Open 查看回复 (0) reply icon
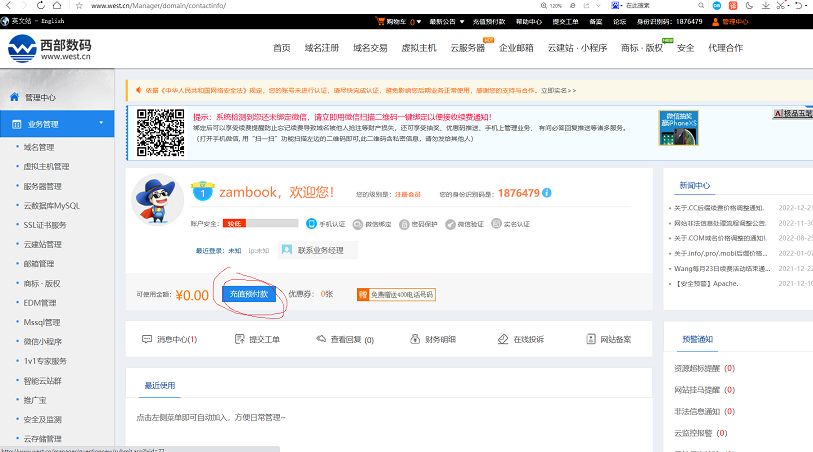The width and height of the screenshot is (813, 452). 321,339
